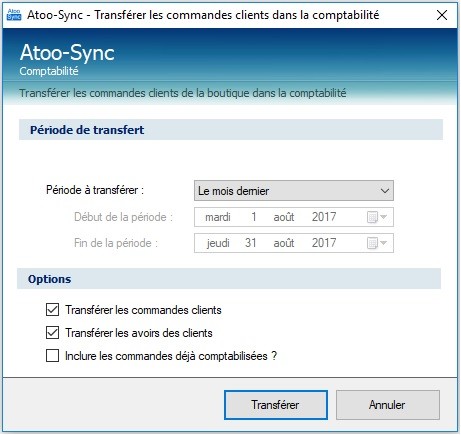Click the Atoo-Sync app icon in title bar
The height and width of the screenshot is (435, 461).
(14, 15)
